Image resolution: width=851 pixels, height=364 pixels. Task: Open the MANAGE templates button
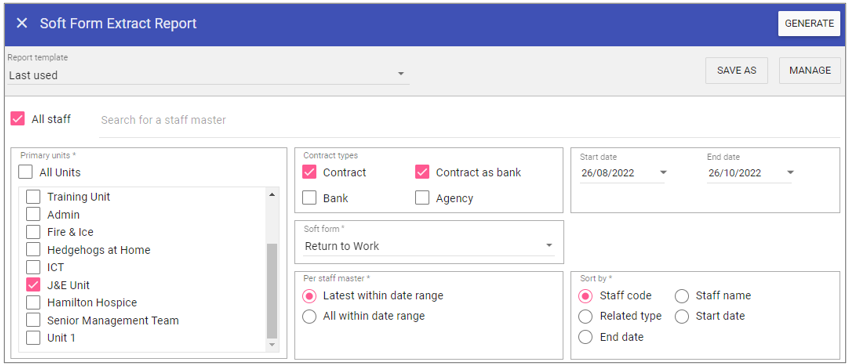tap(810, 71)
